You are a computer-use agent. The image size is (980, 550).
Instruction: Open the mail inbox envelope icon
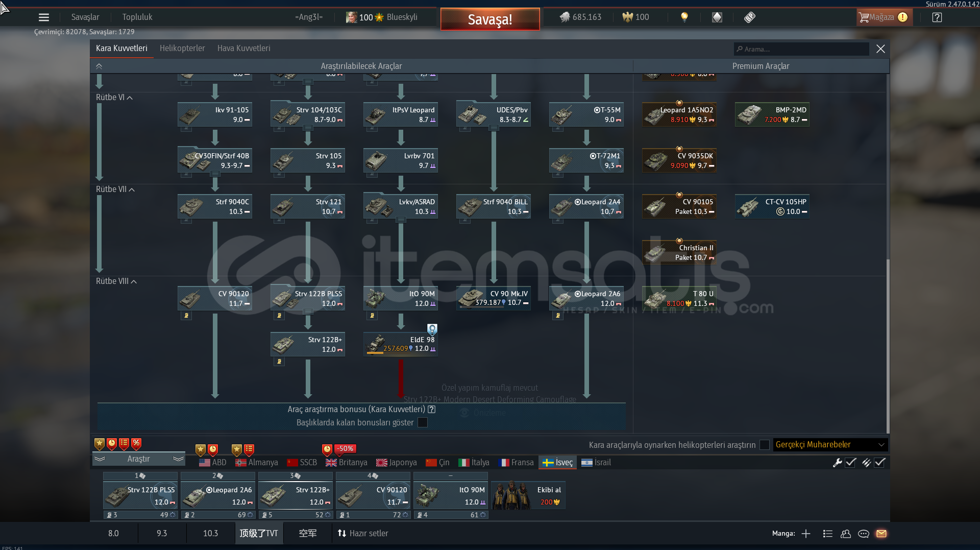[881, 534]
